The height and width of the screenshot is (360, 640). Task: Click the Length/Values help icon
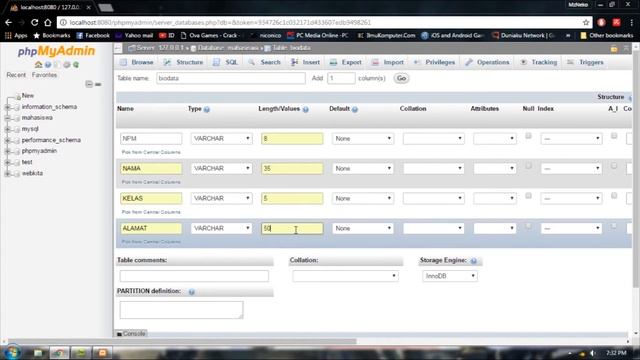[306, 109]
